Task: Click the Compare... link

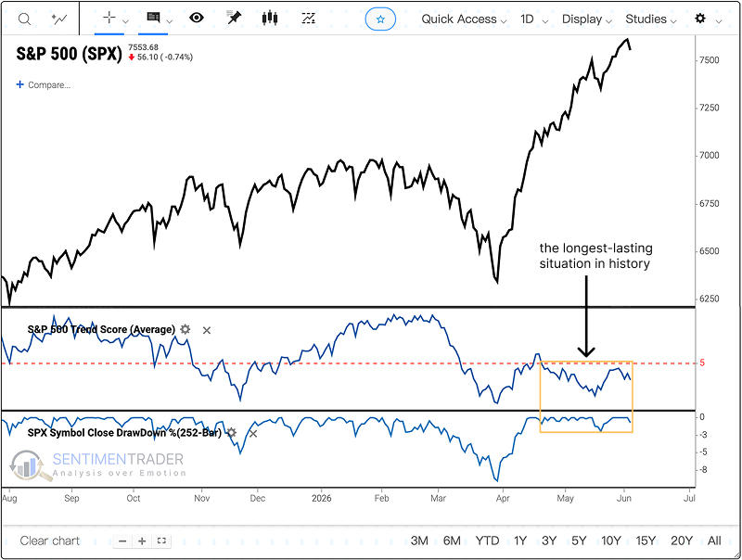Action: [49, 85]
